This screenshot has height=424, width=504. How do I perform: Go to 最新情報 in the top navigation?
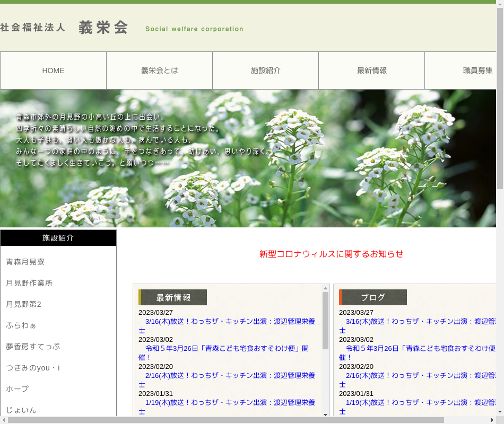[x=371, y=70]
